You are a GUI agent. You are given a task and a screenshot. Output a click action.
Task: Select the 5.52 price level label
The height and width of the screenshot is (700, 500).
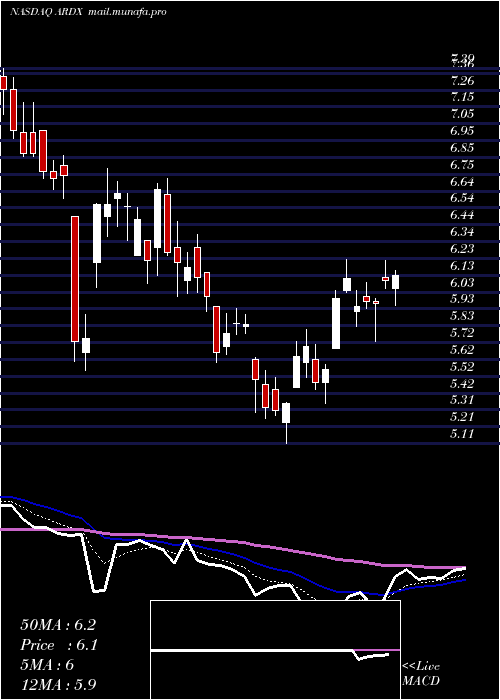(462, 367)
